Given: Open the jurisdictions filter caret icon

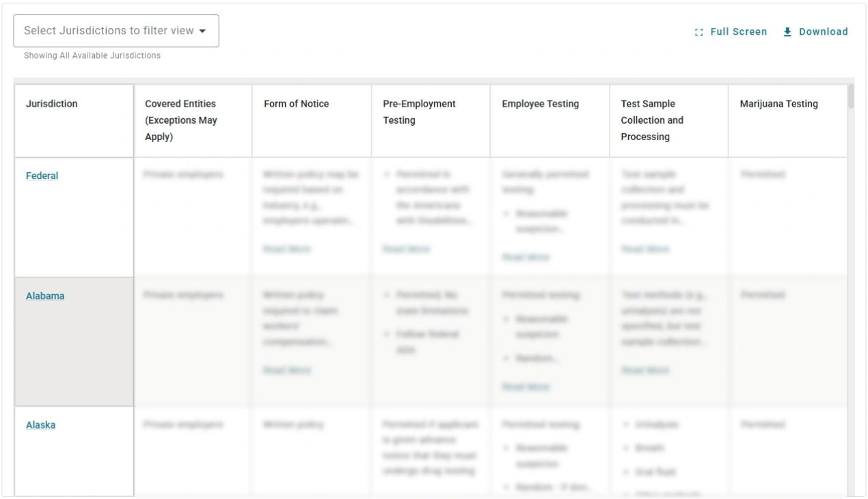Looking at the screenshot, I should pyautogui.click(x=203, y=30).
